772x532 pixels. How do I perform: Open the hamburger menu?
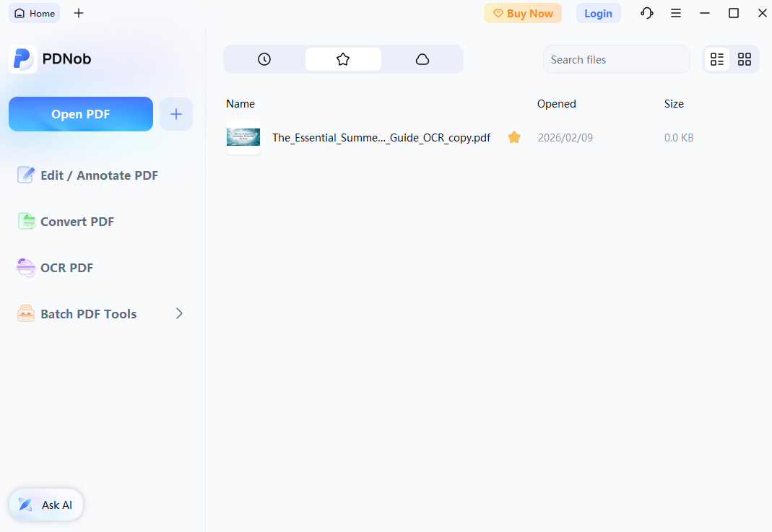coord(676,13)
